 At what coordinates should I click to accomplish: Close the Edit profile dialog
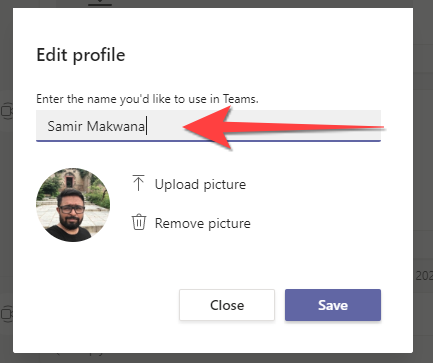[x=227, y=305]
